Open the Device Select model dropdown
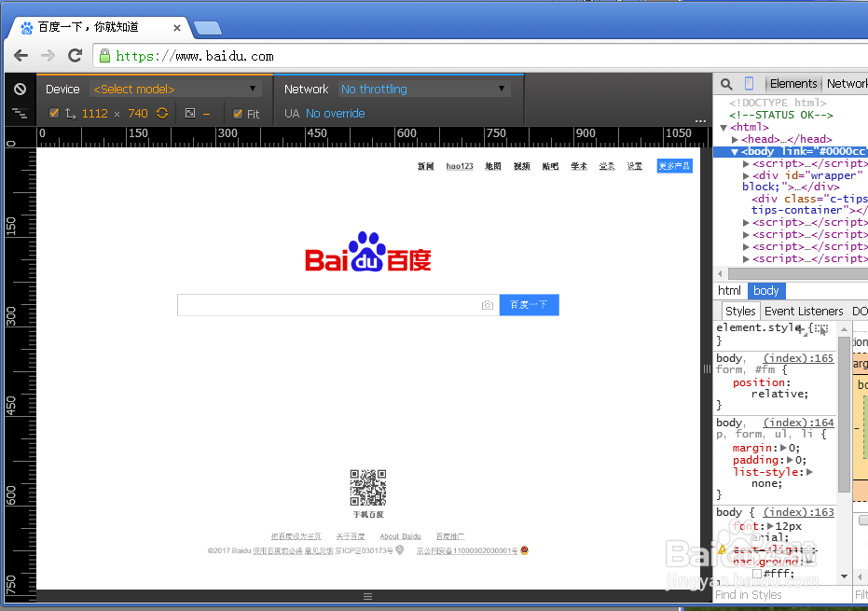 [x=175, y=90]
